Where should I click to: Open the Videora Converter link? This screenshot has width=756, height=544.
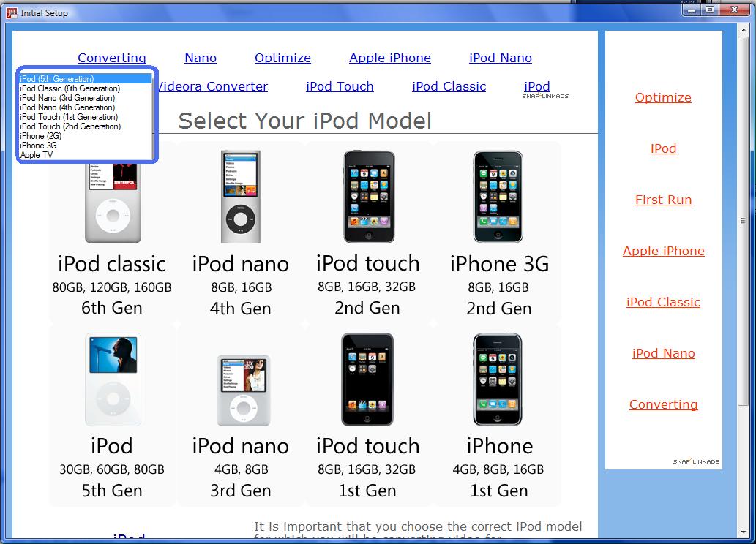pyautogui.click(x=213, y=86)
